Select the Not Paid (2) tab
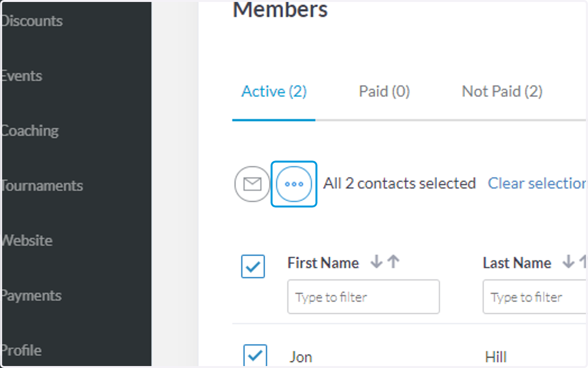588x368 pixels. pos(502,92)
